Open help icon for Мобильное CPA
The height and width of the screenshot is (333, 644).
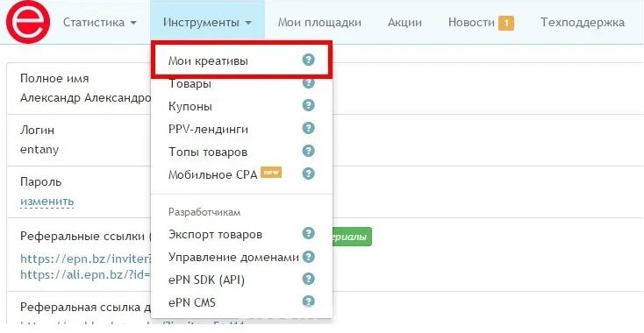click(309, 174)
